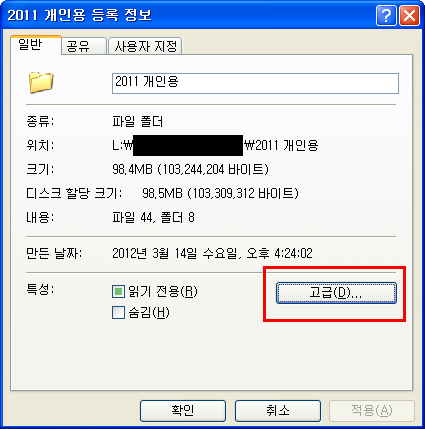
Task: Click the question mark help button
Action: pyautogui.click(x=386, y=16)
